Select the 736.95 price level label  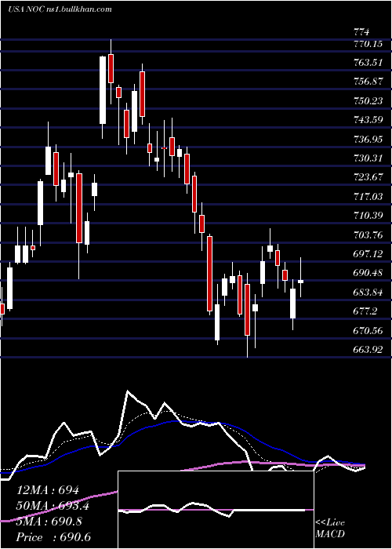368,140
